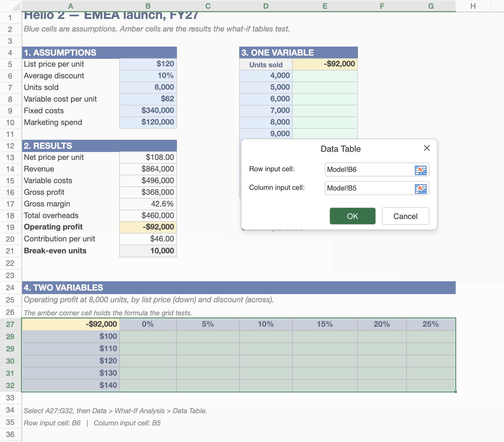
Task: Click the 'Column input cell: B5' note text
Action: [127, 423]
